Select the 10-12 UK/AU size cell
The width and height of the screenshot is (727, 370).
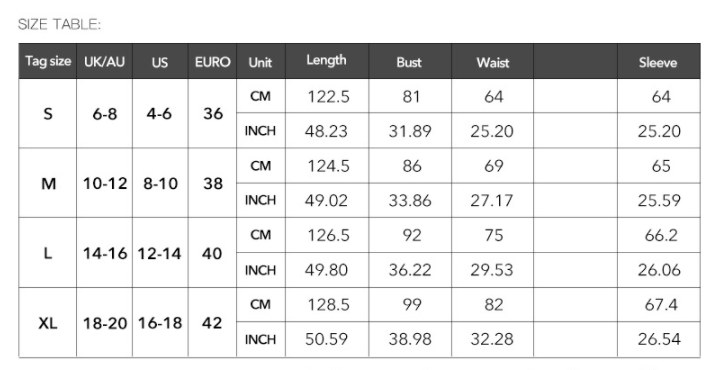[105, 184]
